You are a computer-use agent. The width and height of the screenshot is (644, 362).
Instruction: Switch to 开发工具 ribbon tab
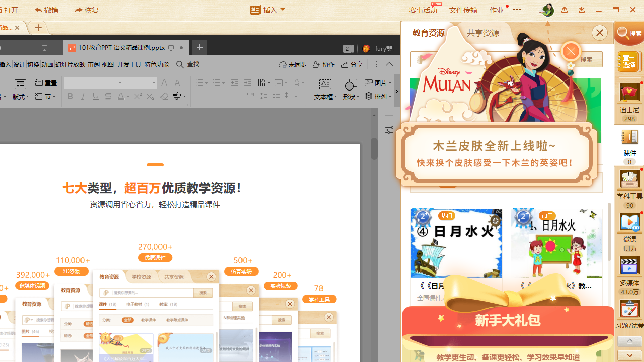click(129, 64)
